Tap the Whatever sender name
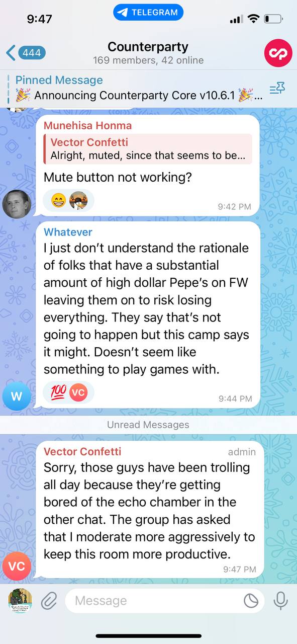 [68, 232]
